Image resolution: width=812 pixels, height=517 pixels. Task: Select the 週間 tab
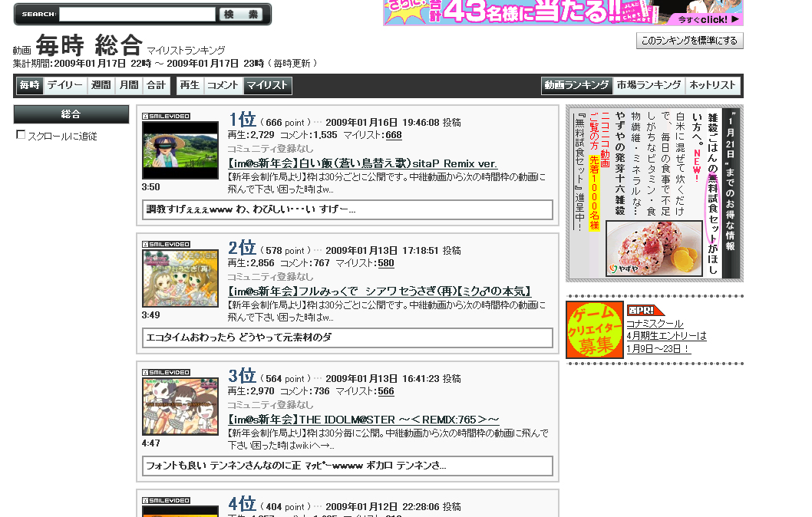coord(101,85)
